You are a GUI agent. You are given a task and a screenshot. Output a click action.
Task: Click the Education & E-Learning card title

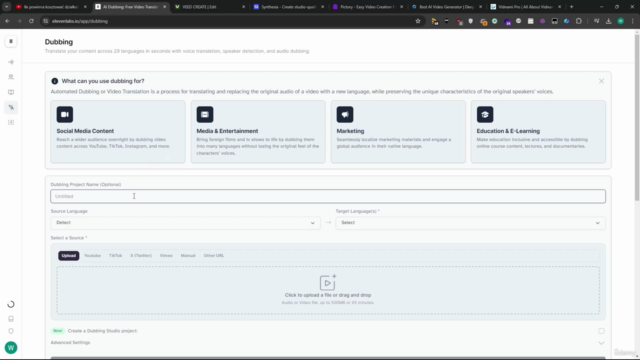pyautogui.click(x=508, y=131)
